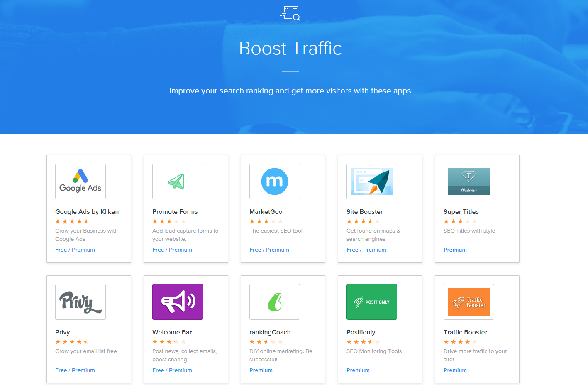Click 'Post news, collect emails, boost sharing' text
This screenshot has width=588, height=385.
[x=185, y=356]
